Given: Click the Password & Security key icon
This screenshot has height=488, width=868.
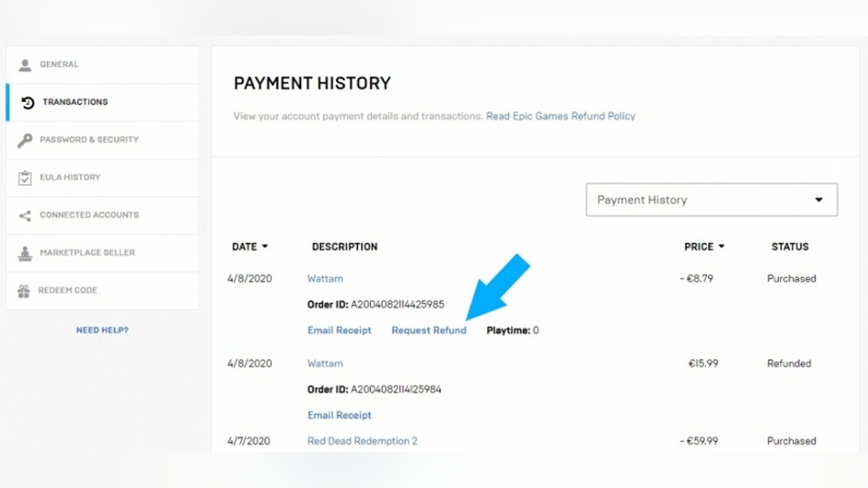Looking at the screenshot, I should pyautogui.click(x=25, y=140).
